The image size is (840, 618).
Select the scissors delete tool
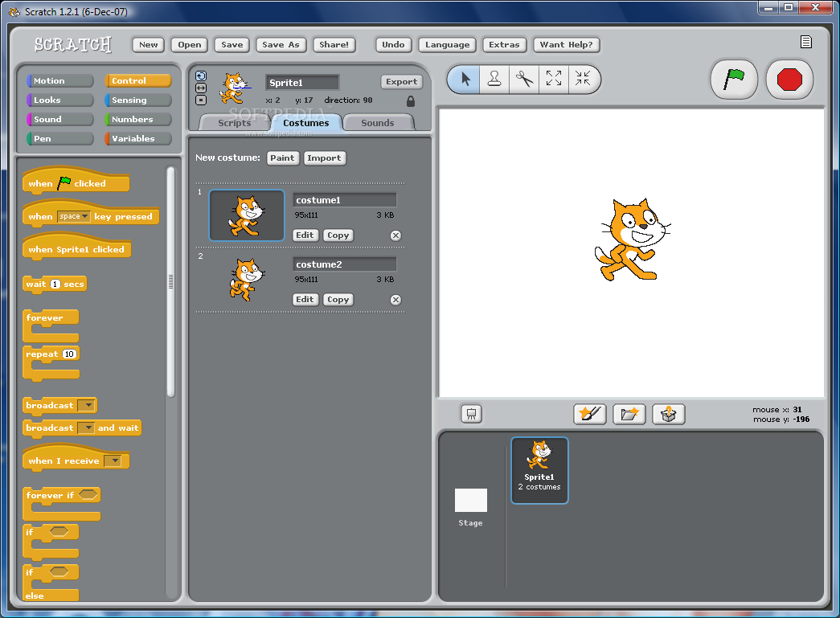[524, 80]
